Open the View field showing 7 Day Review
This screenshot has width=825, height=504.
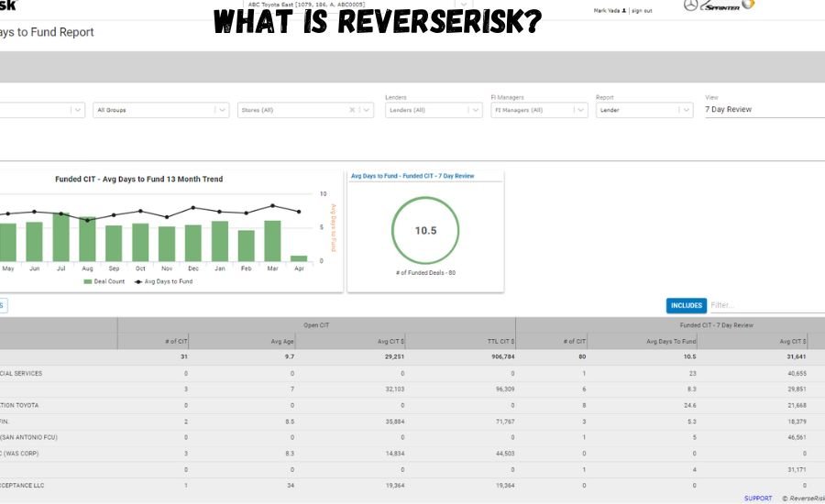click(764, 109)
